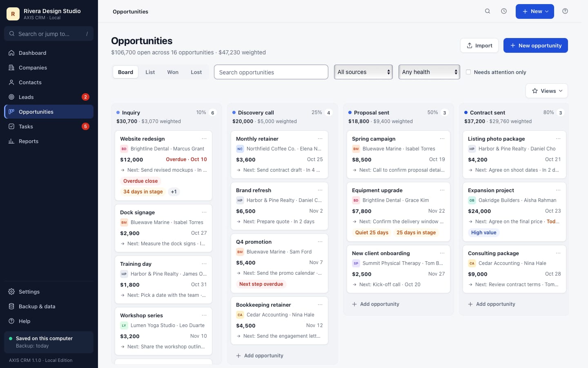588x368 pixels.
Task: Click the Import button
Action: pyautogui.click(x=479, y=45)
